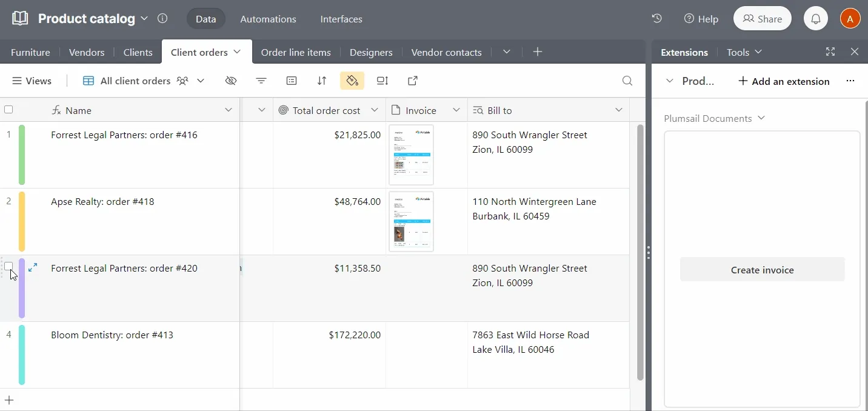Open Order line items table tab
Screen dimensions: 868x411
pos(296,52)
